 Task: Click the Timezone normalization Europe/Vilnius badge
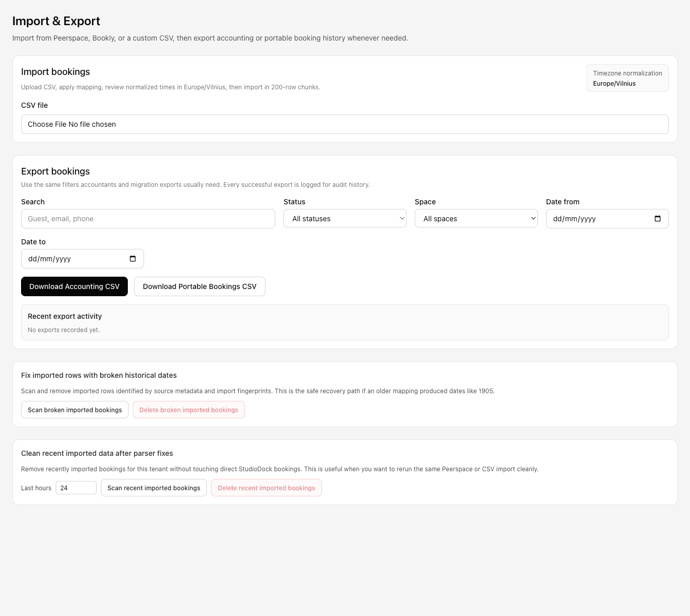(627, 78)
